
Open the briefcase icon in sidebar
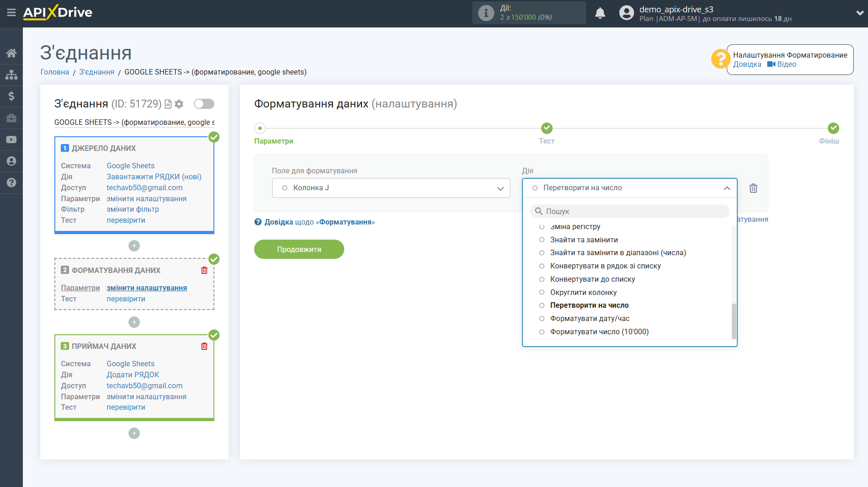click(x=11, y=118)
